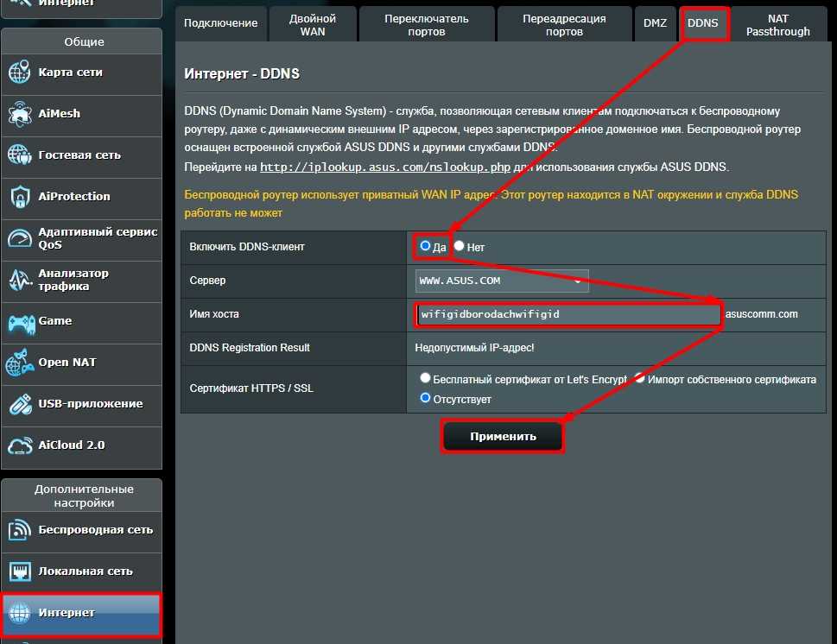Click the Имя хоста host name field

(x=568, y=314)
